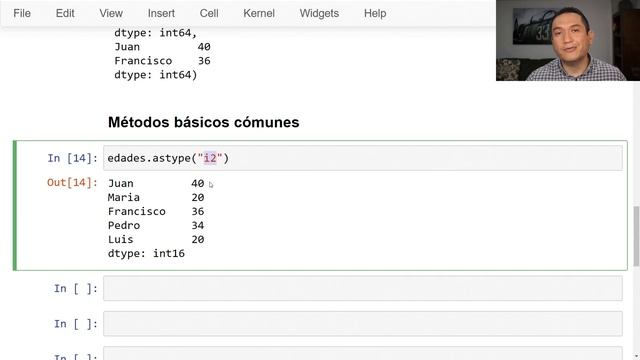Open the File menu

22,13
